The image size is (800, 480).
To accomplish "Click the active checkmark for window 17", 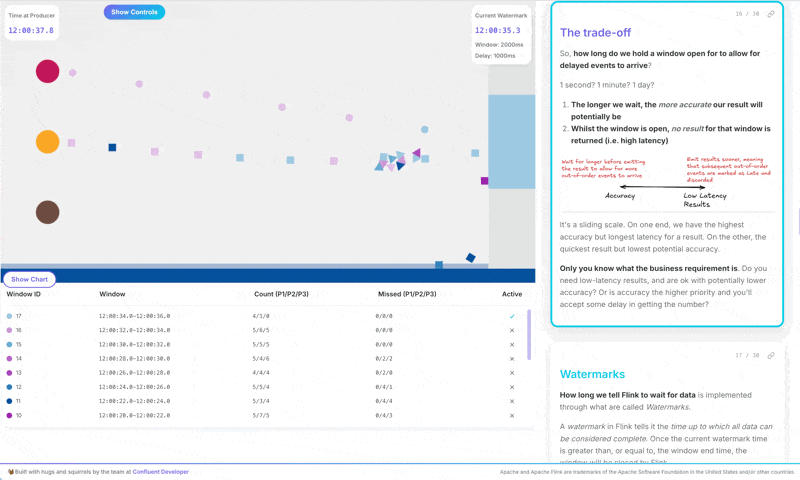I will tap(512, 316).
